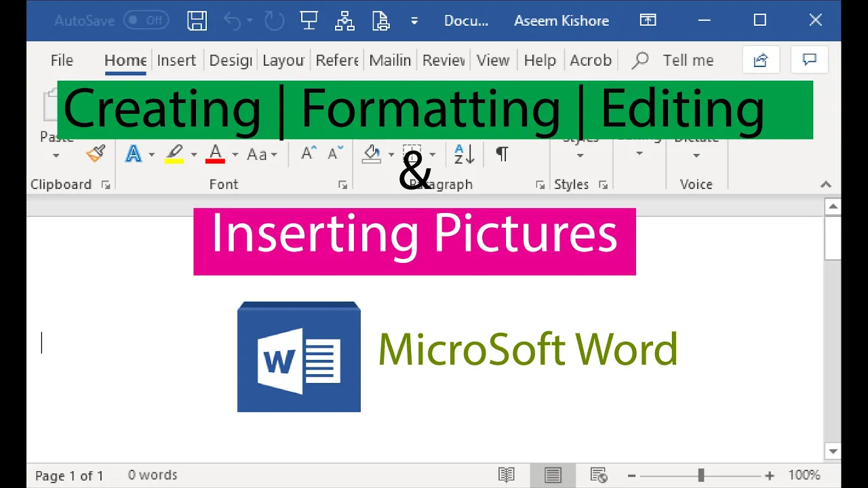Zoom out with the minus button
The image size is (868, 488).
coord(631,476)
